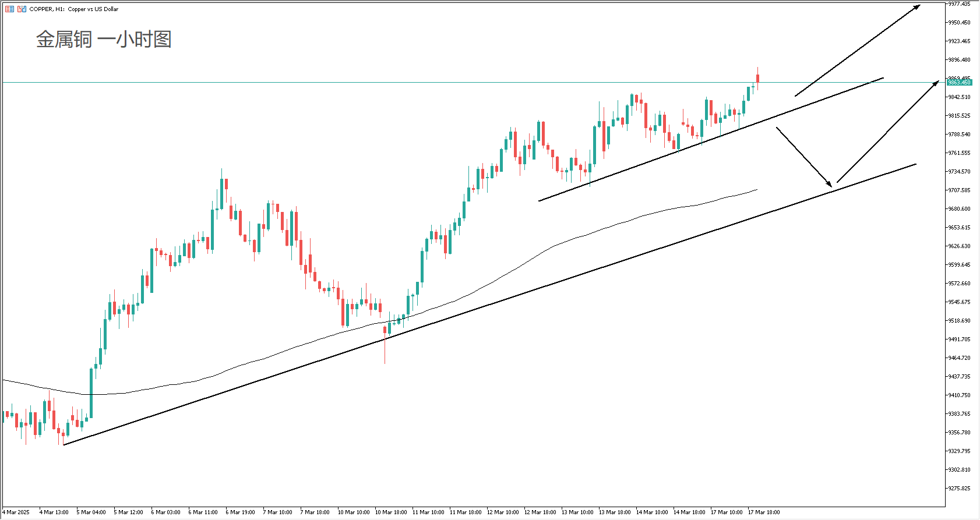The image size is (980, 520).
Task: Click the 9680.600 price scale label
Action: (959, 209)
